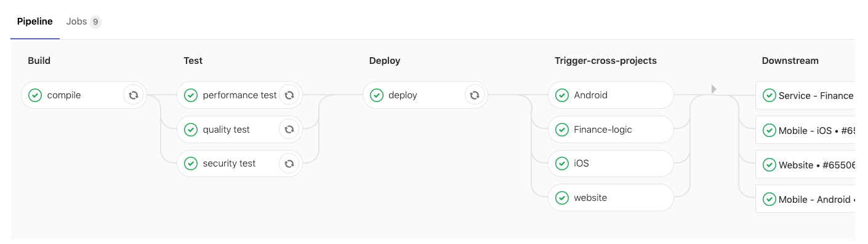This screenshot has height=244, width=868.
Task: Click the Android trigger job status icon
Action: click(x=561, y=95)
